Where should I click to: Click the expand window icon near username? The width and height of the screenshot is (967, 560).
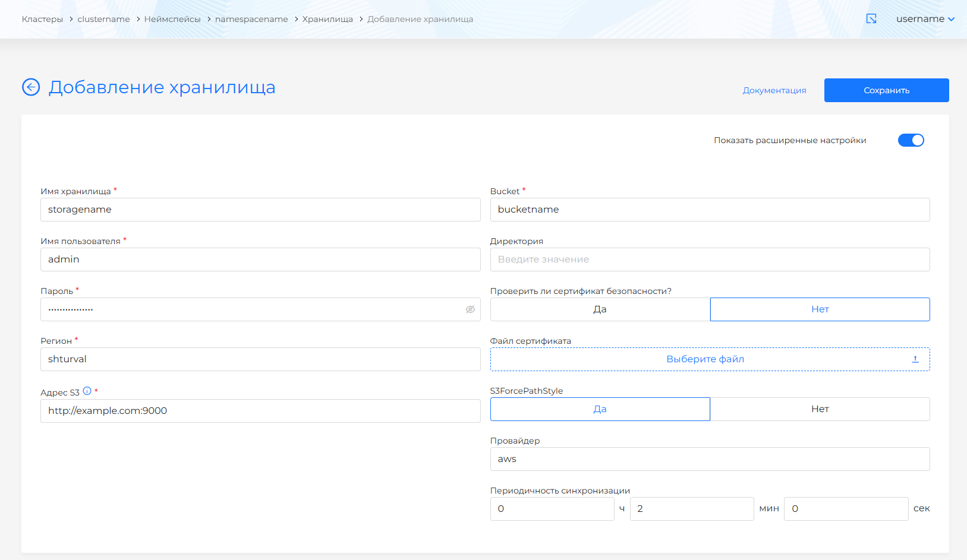pos(871,19)
